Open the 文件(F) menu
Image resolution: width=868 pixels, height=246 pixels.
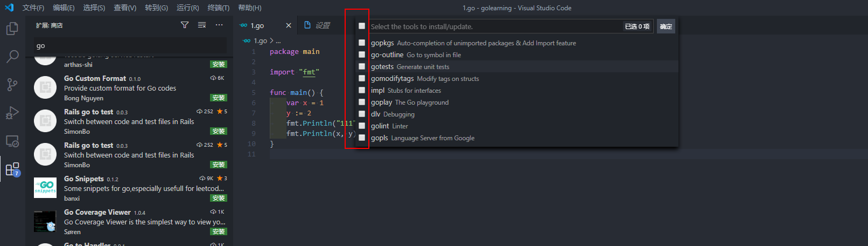33,8
